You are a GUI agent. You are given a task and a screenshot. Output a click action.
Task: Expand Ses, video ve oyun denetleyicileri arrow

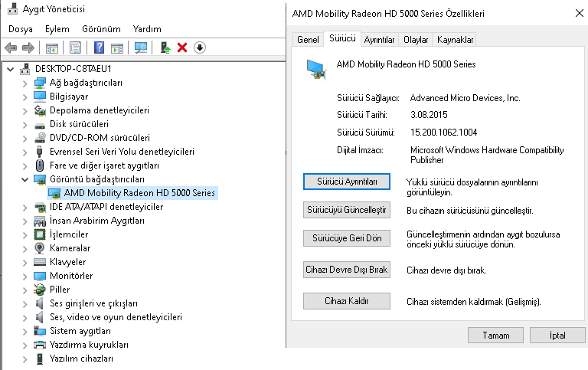[x=24, y=317]
